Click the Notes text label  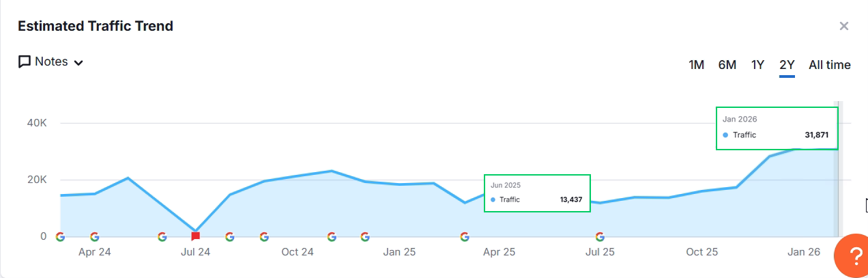(51, 62)
